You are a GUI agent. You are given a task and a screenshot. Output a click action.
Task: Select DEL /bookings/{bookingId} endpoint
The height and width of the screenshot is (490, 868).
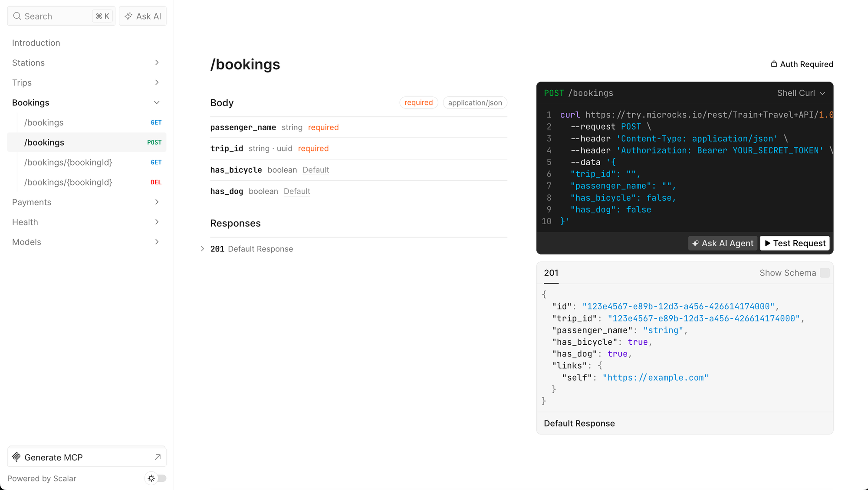coord(87,182)
